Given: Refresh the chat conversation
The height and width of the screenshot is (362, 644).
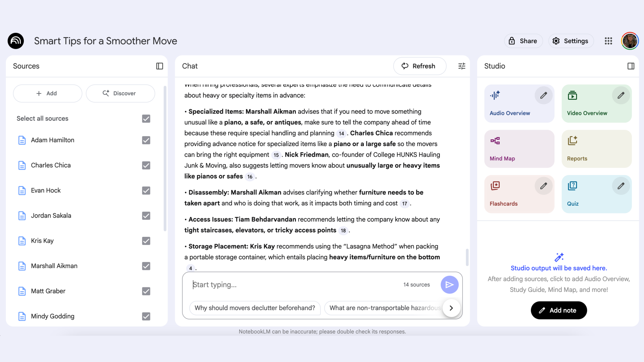Looking at the screenshot, I should pyautogui.click(x=420, y=66).
